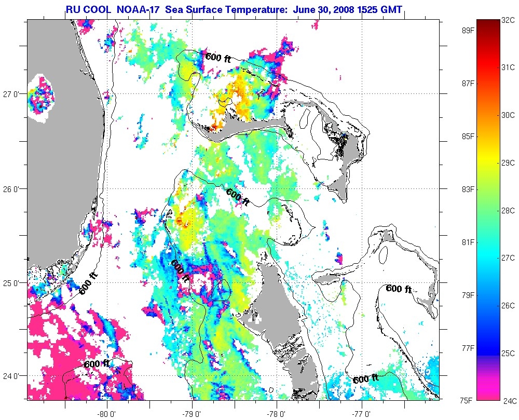Click the 29C label on the colorbar
This screenshot has height=420, width=519.
(509, 162)
